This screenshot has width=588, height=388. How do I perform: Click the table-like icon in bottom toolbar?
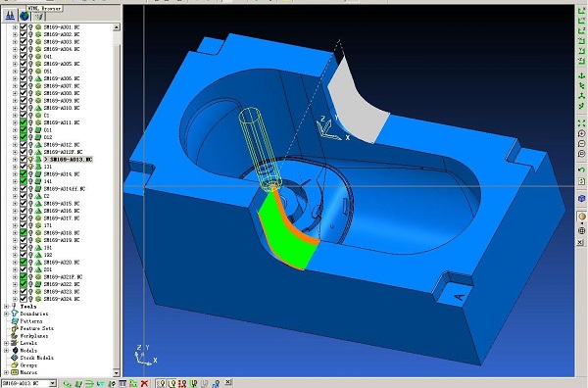(122, 383)
